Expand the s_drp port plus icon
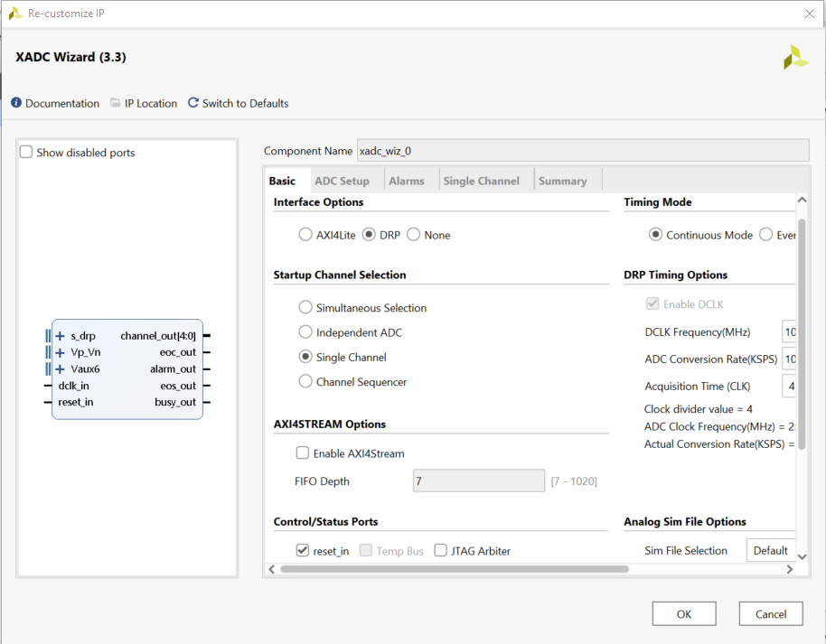This screenshot has width=826, height=644. pyautogui.click(x=61, y=336)
